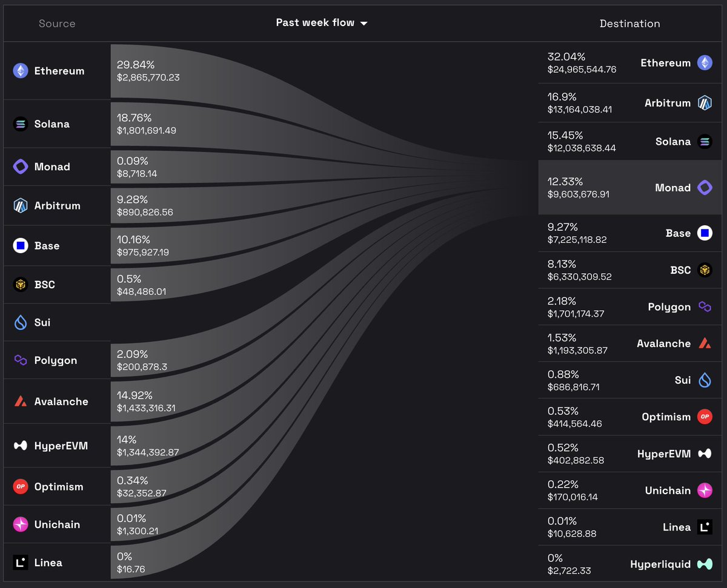Click the Sui destination icon
This screenshot has width=727, height=588.
pyautogui.click(x=705, y=380)
